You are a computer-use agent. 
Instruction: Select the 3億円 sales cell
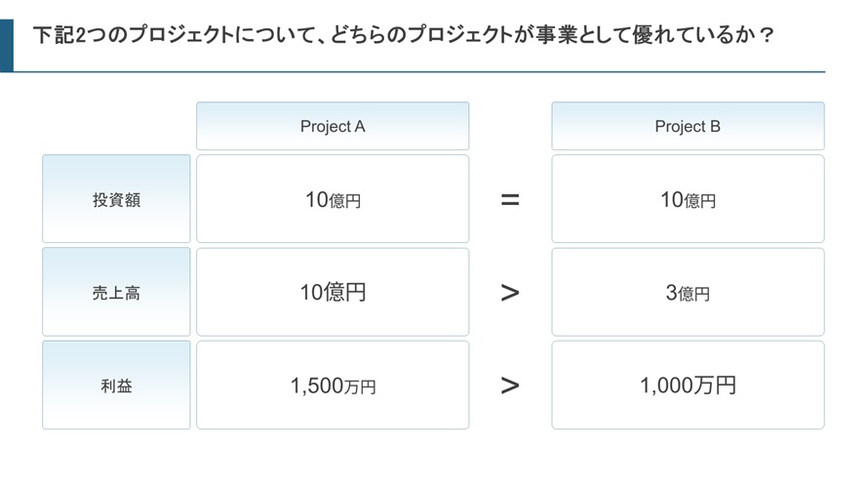coord(688,292)
